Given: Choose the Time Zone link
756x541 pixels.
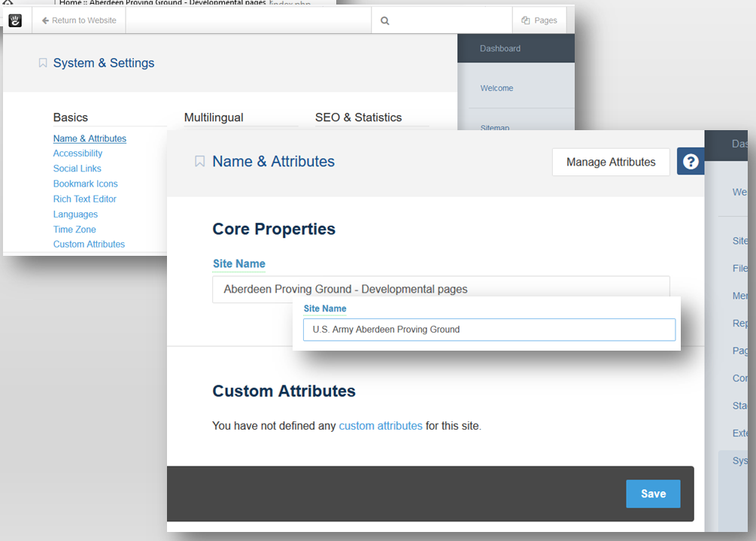Looking at the screenshot, I should click(x=74, y=229).
